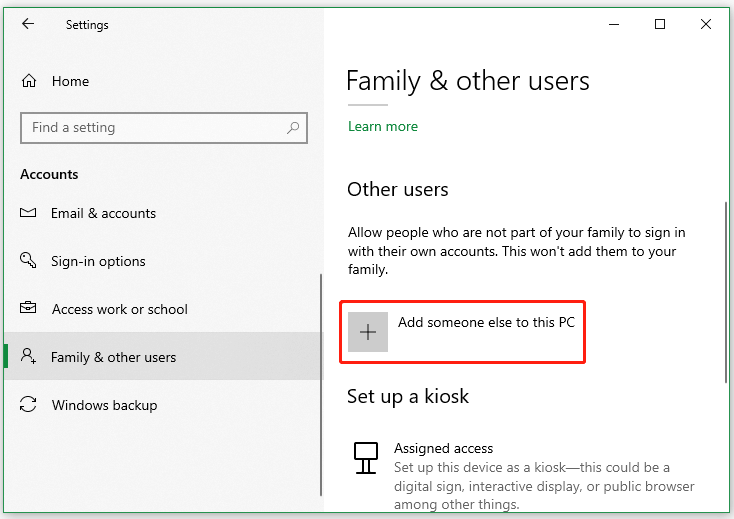Click Add someone else to this PC
734x519 pixels.
(462, 332)
